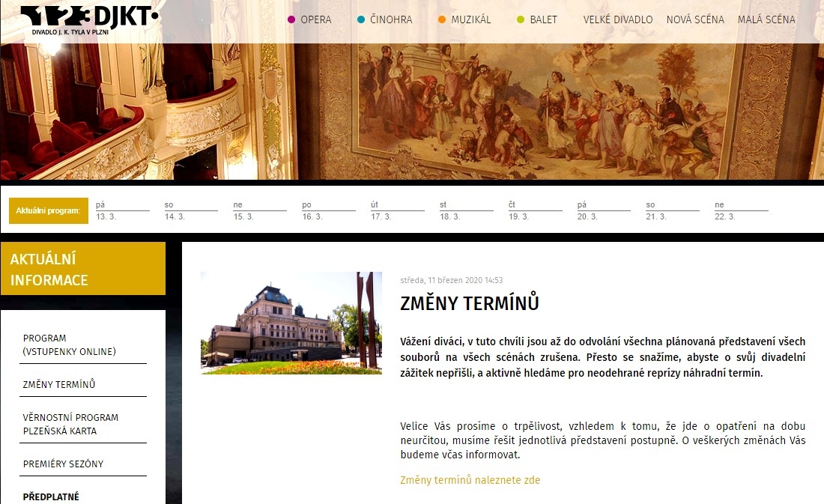The width and height of the screenshot is (824, 504).
Task: Click the DJKT theatre logo
Action: coord(89,20)
